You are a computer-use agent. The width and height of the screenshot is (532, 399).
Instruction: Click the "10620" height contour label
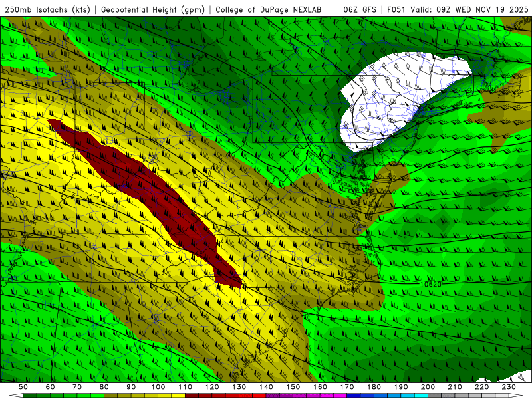click(x=430, y=284)
